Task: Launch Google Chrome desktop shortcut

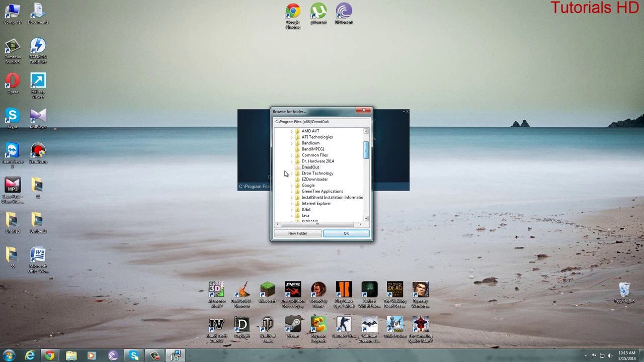Action: tap(293, 17)
